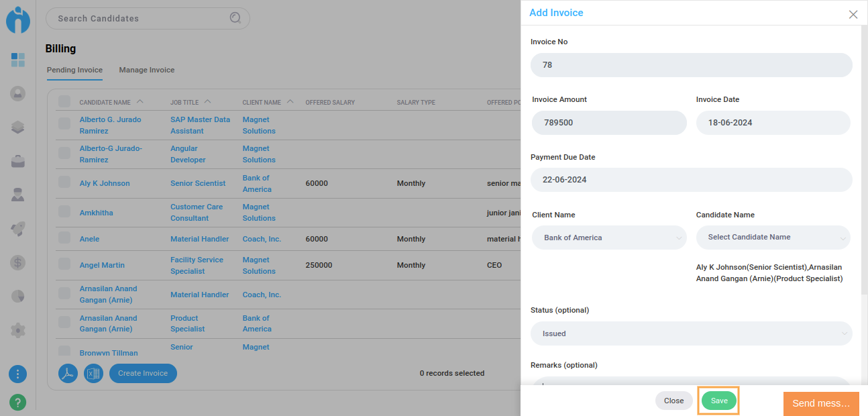Tick the checkbox next to Angel Martin
This screenshot has height=416, width=868.
[64, 264]
